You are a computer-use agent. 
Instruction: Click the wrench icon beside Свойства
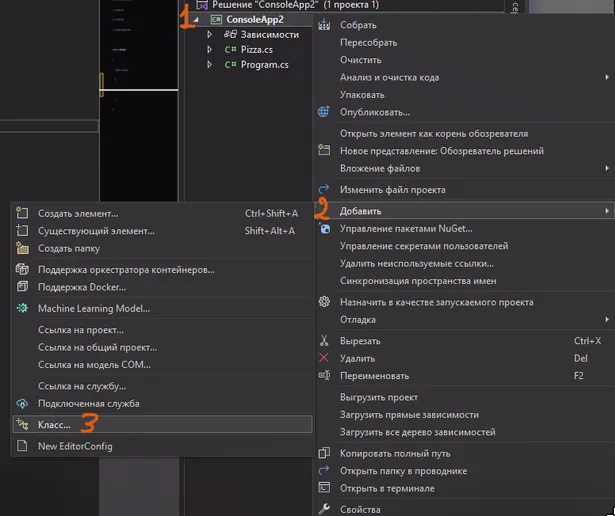(x=324, y=509)
